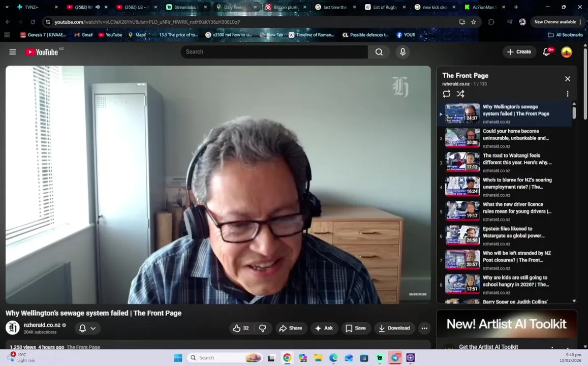Switch to the 'new kick dea' tab
This screenshot has width=588, height=366.
tap(434, 7)
